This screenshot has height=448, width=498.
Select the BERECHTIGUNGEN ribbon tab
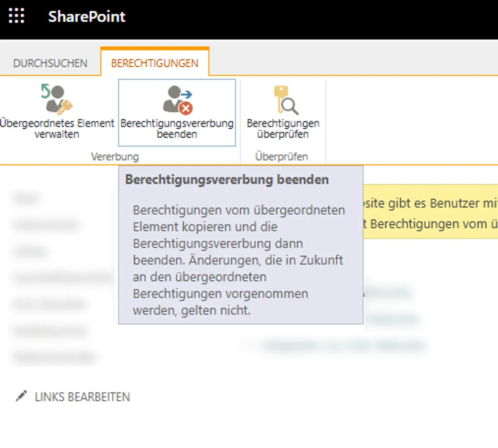(x=155, y=63)
